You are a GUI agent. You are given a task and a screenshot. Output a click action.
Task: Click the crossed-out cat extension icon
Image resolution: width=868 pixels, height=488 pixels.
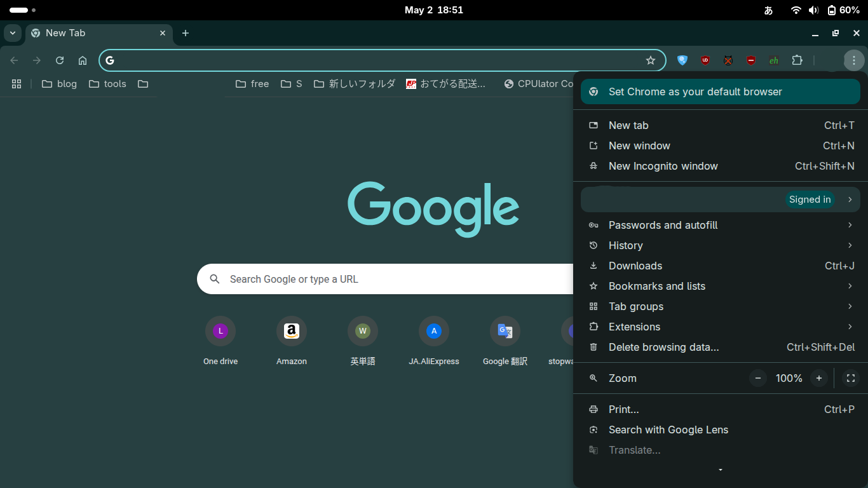click(x=728, y=60)
